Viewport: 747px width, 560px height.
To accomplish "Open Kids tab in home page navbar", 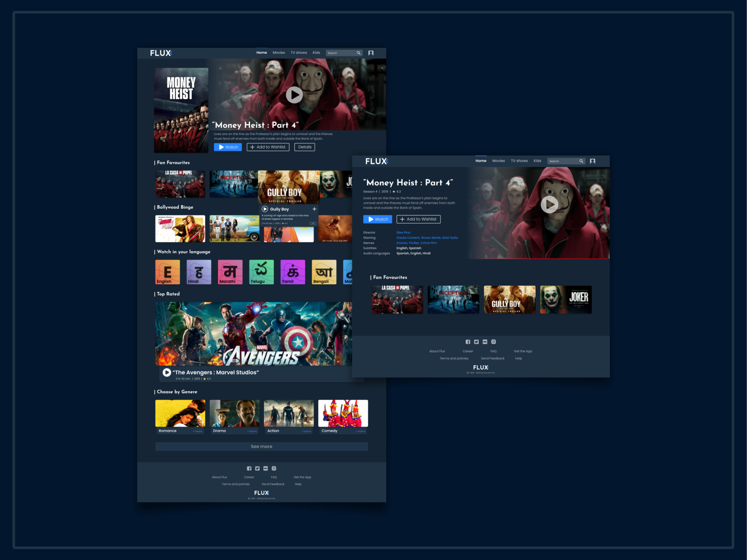I will [316, 53].
